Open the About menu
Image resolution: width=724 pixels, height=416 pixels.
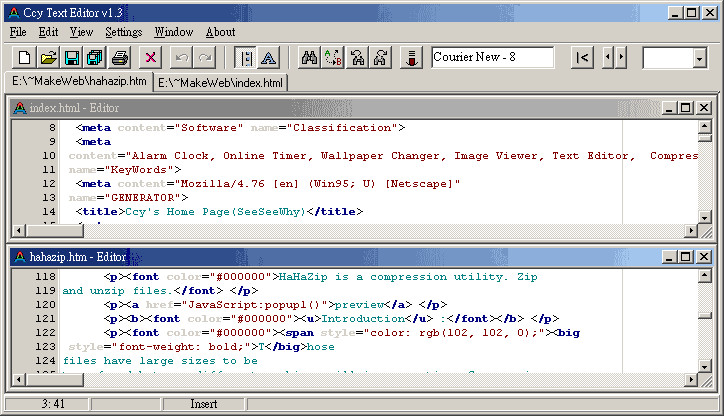(x=220, y=32)
